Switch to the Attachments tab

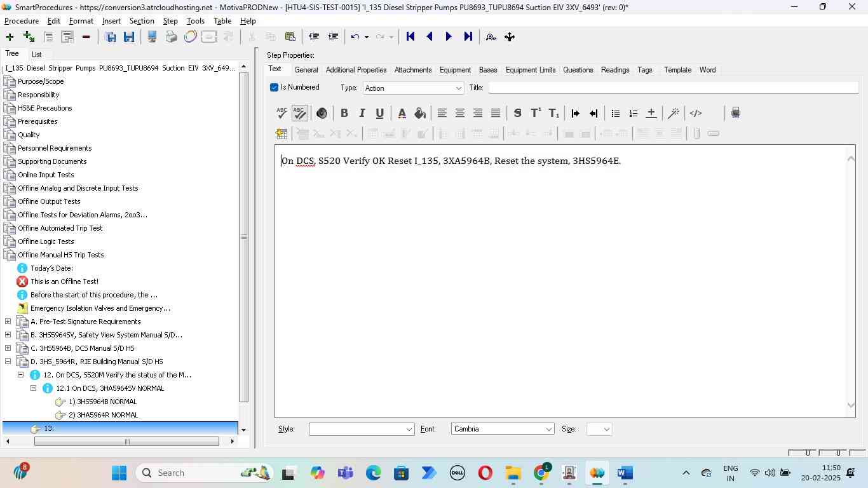(413, 70)
